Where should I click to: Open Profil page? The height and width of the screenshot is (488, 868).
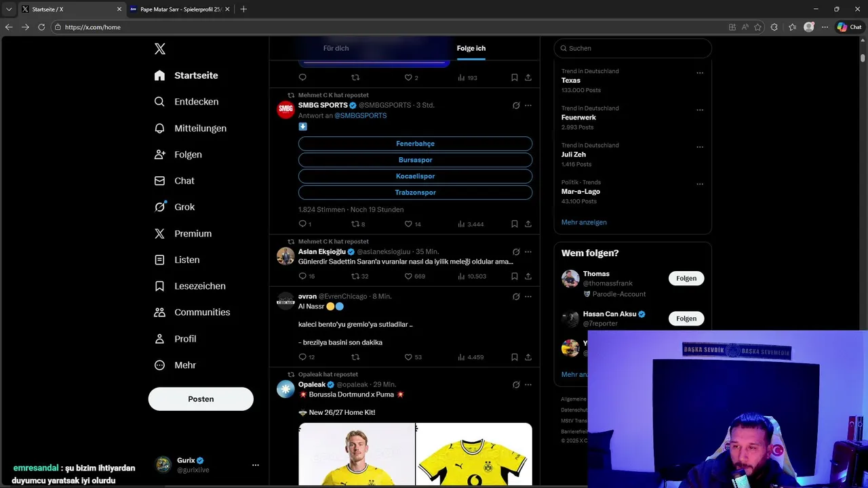tap(175, 339)
